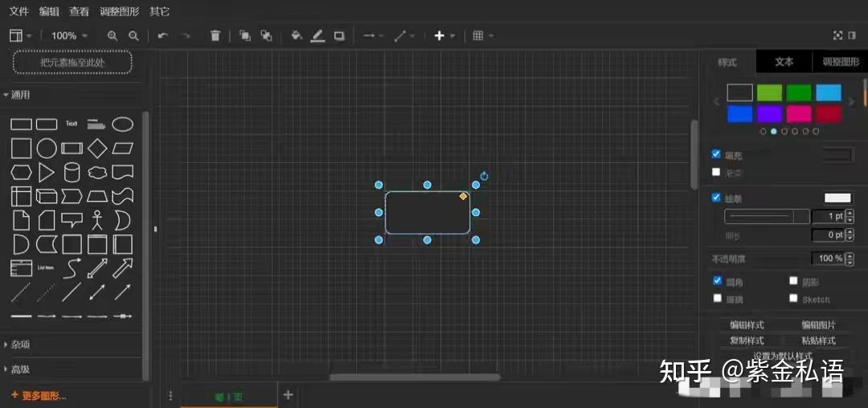This screenshot has height=408, width=868.
Task: Insert Text shape from palette
Action: [72, 124]
